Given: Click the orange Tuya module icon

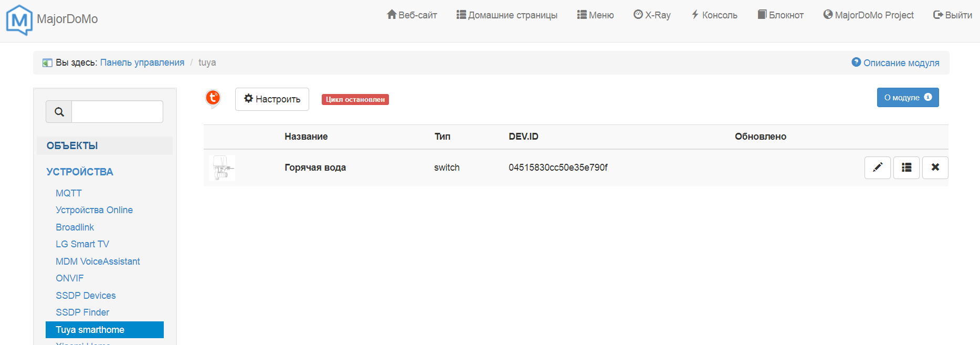Looking at the screenshot, I should tap(213, 98).
